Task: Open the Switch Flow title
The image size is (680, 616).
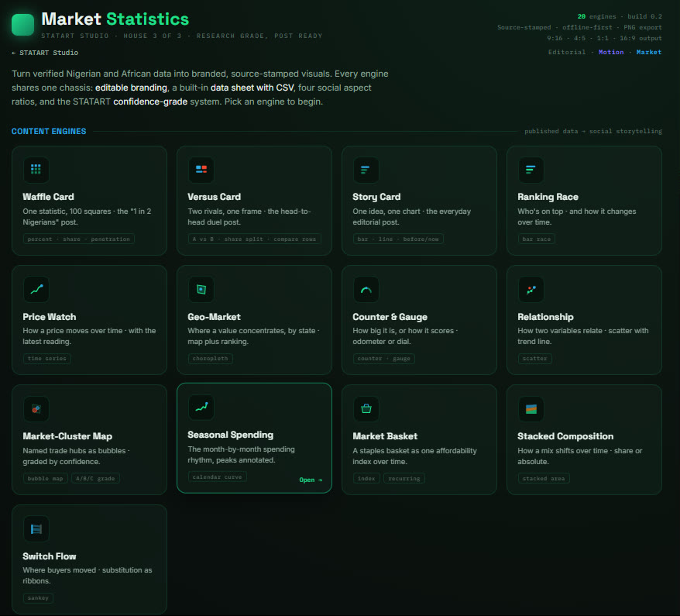Action: point(49,556)
